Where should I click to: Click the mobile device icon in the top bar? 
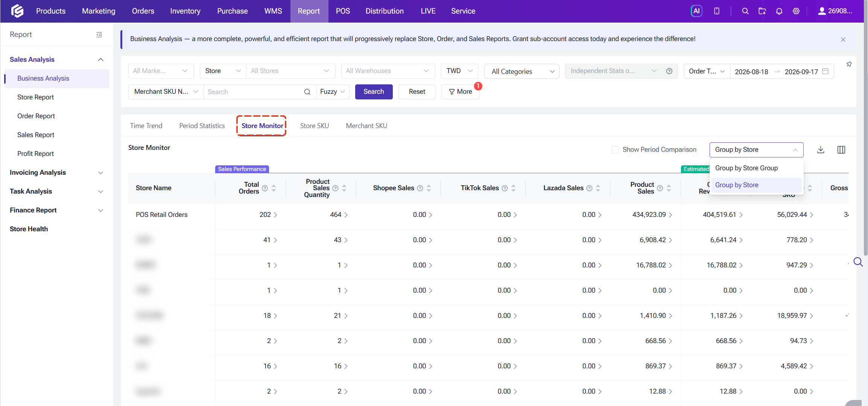point(717,11)
